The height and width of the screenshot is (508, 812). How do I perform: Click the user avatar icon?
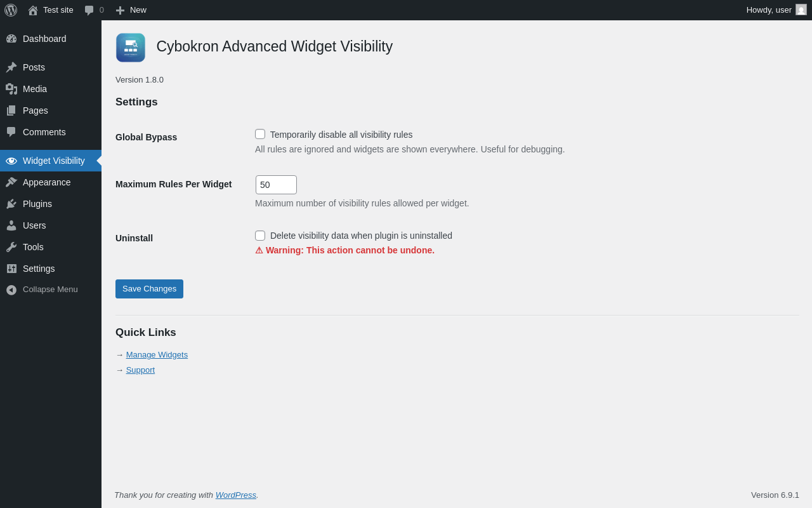point(801,10)
